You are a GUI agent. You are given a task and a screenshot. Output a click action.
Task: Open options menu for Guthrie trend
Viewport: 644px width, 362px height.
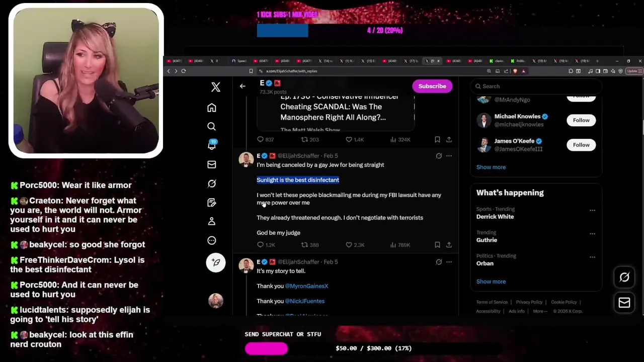592,234
